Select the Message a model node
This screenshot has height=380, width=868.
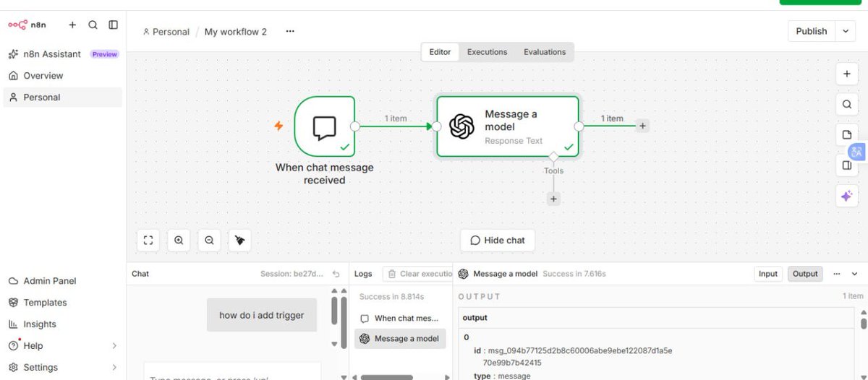point(508,126)
